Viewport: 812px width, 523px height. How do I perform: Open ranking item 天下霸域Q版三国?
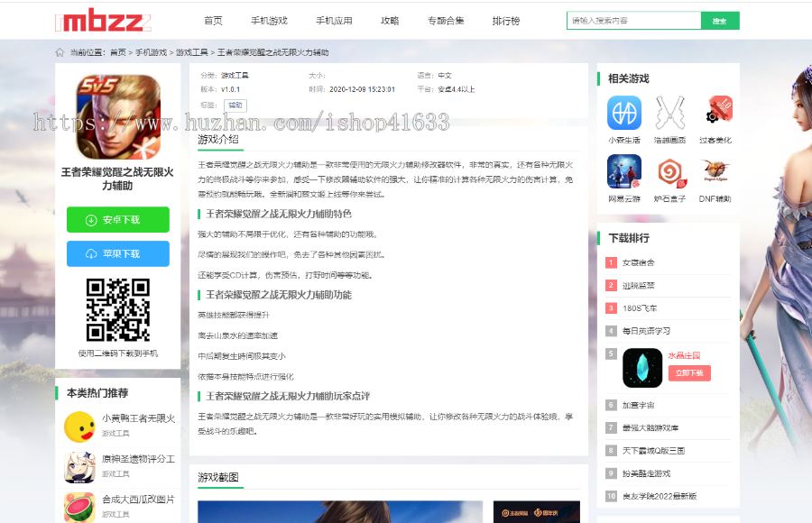tap(653, 451)
